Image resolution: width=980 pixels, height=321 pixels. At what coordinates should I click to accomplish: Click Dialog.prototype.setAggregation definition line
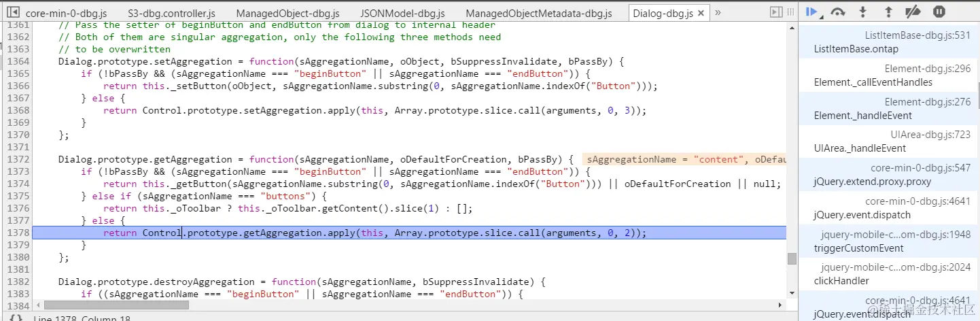point(341,61)
